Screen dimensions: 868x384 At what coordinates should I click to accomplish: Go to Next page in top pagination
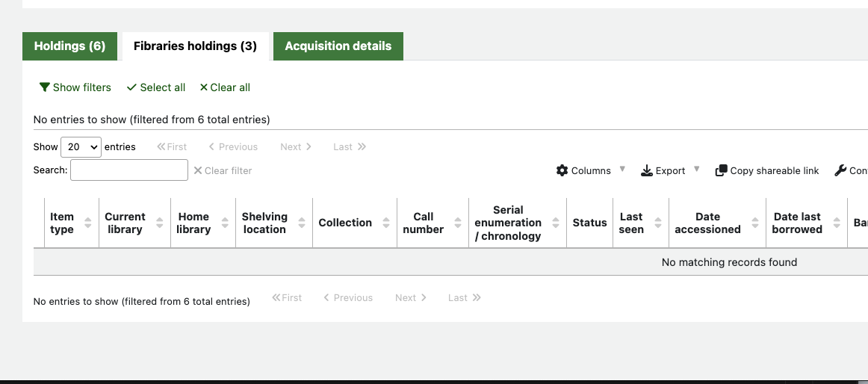(296, 147)
